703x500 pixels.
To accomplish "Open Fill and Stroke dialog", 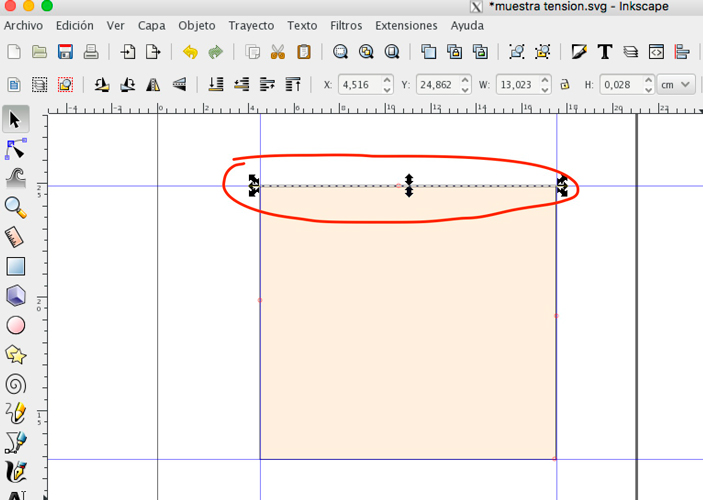I will point(579,52).
